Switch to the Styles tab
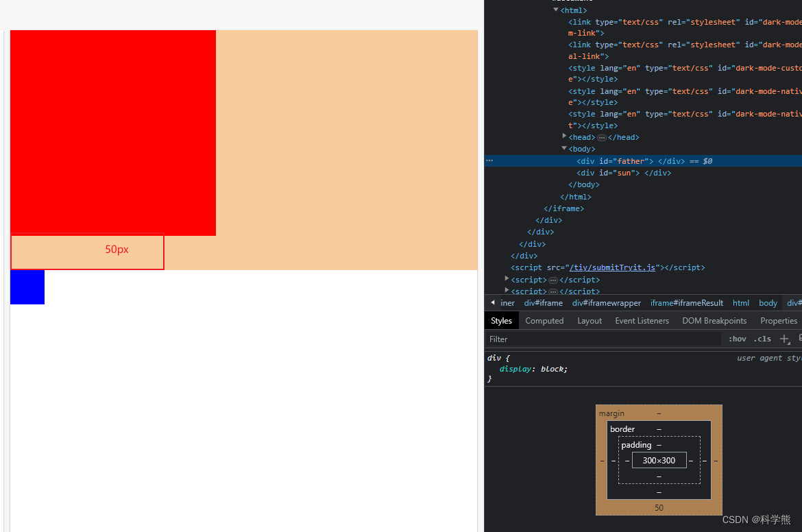The width and height of the screenshot is (802, 532). [501, 321]
